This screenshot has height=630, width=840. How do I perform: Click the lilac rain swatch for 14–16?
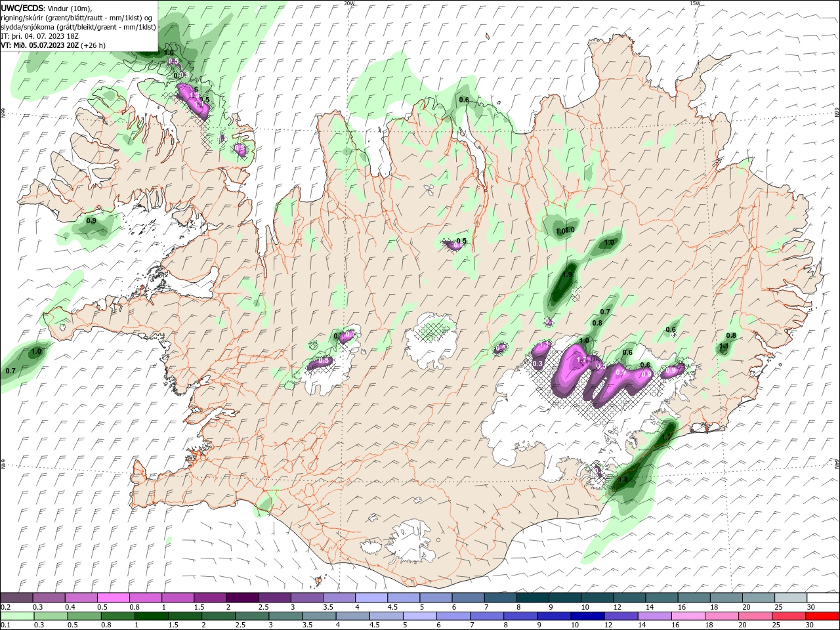click(654, 616)
